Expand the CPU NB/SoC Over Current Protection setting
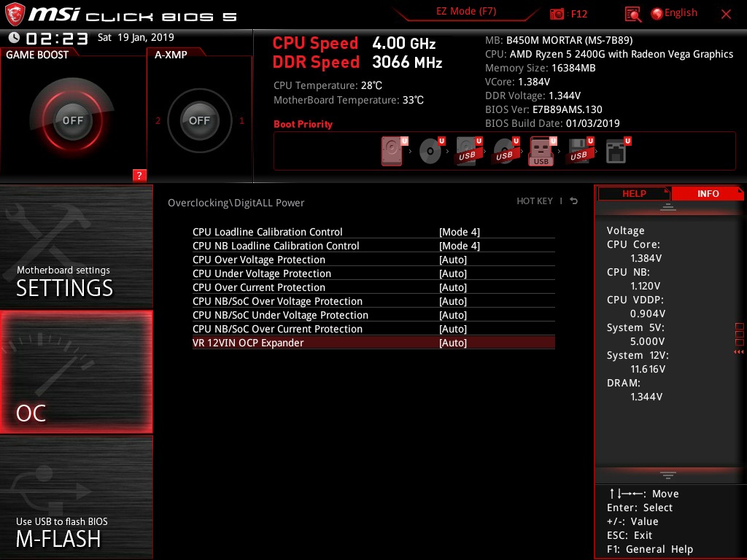Viewport: 747px width, 560px height. (452, 329)
